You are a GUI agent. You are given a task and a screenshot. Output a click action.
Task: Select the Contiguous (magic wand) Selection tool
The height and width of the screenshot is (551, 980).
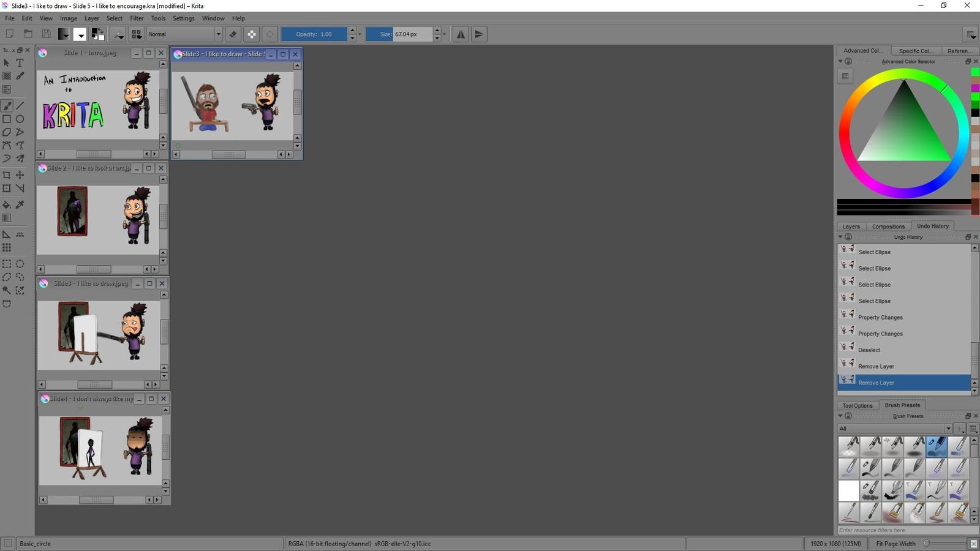(7, 290)
